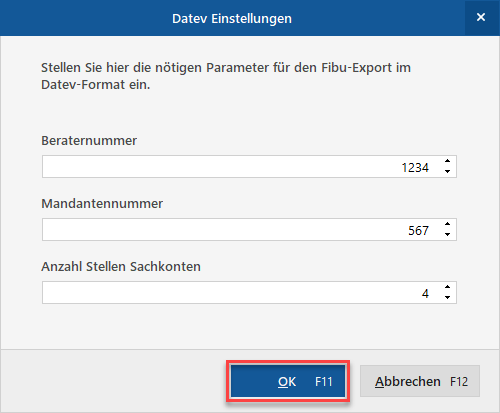Increment Mandantennummer using its up arrow
The image size is (500, 413).
447,224
